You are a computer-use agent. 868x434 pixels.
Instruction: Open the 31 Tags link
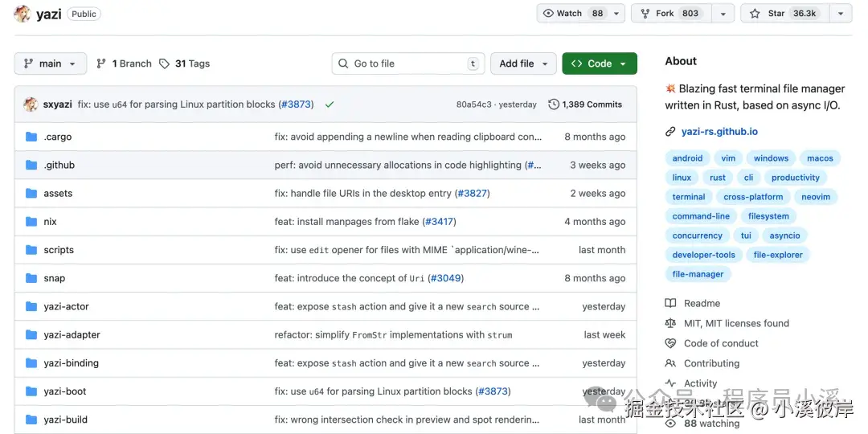click(x=185, y=63)
